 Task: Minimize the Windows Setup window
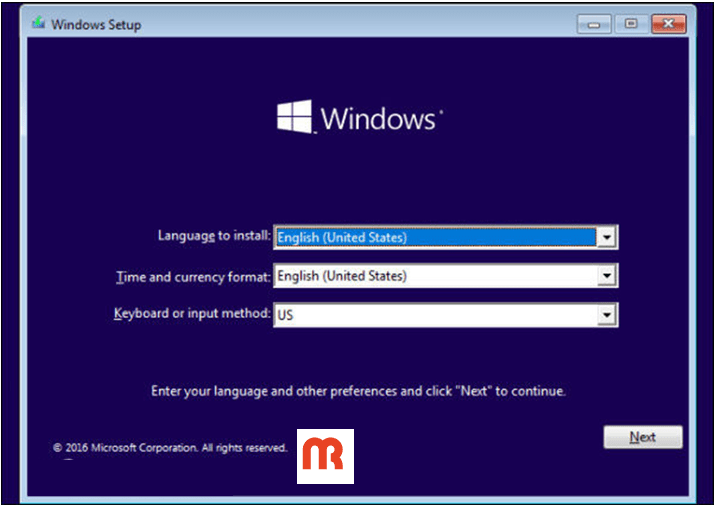(x=594, y=24)
